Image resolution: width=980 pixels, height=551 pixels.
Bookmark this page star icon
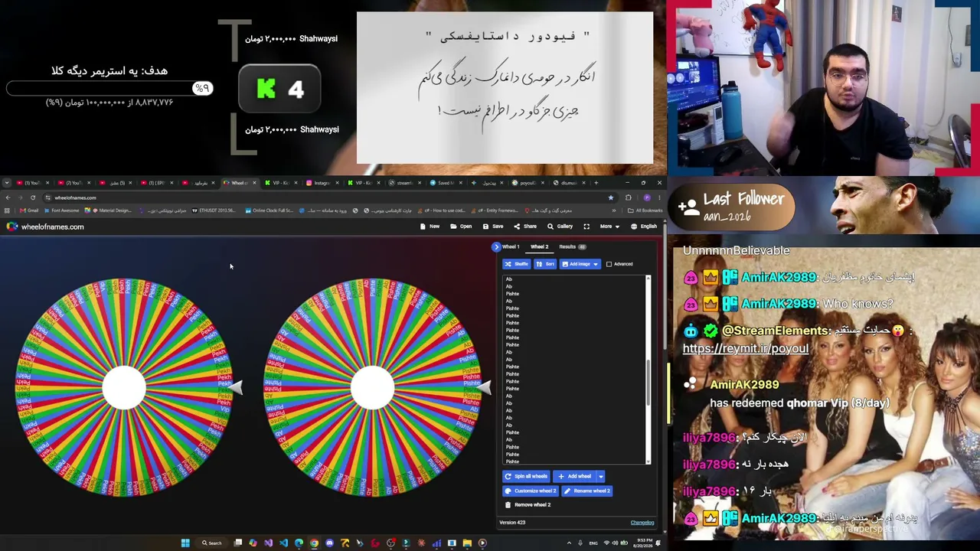point(611,197)
